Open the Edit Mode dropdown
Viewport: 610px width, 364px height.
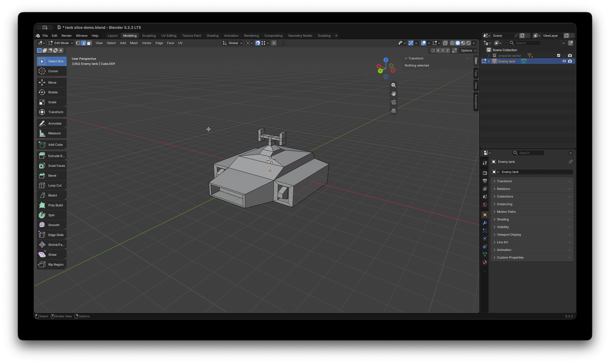click(61, 43)
